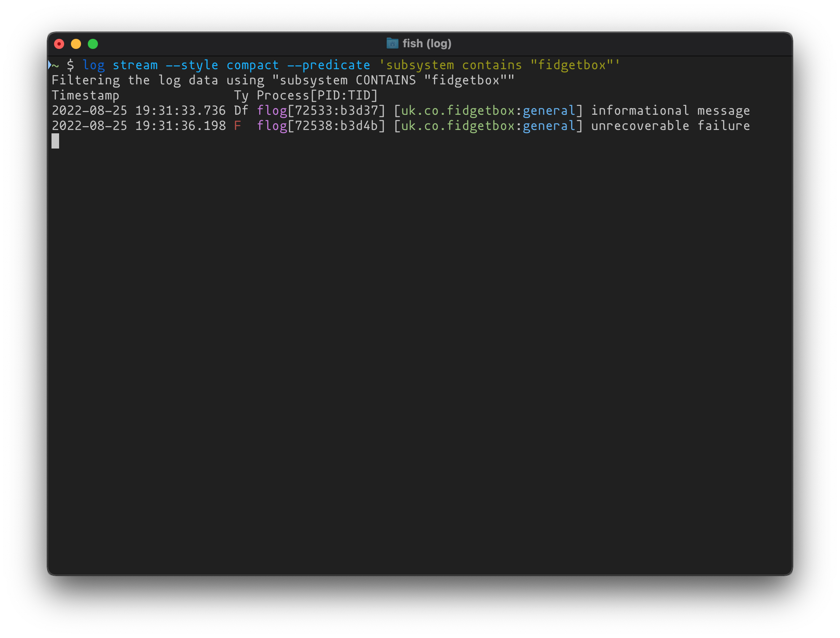This screenshot has height=638, width=840.
Task: Click the yellow minimize window button
Action: (76, 44)
